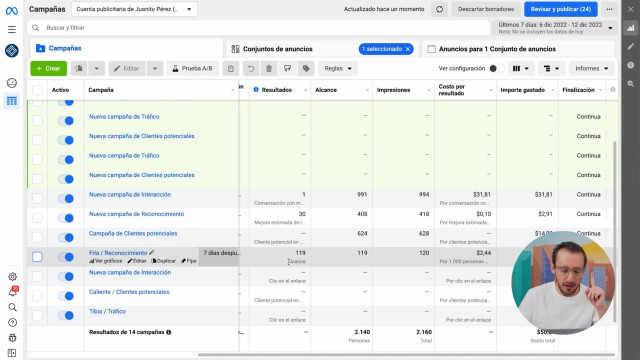Open the three-dots more options menu
Screen dimensions: 640x360
click(x=609, y=9)
